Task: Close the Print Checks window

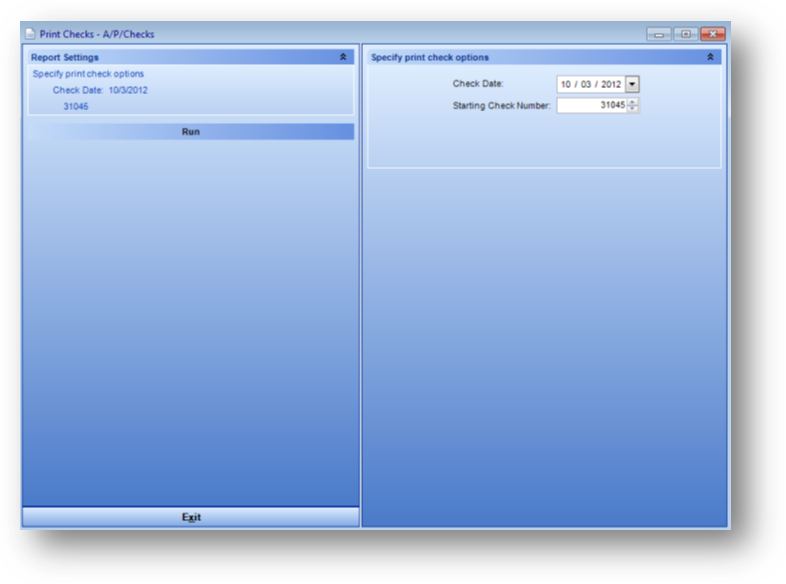Action: coord(713,34)
